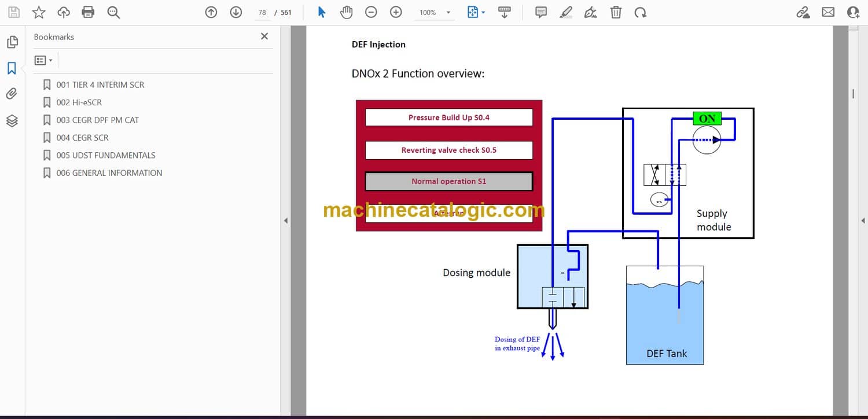Close the Bookmarks panel
The image size is (868, 419).
click(x=264, y=36)
